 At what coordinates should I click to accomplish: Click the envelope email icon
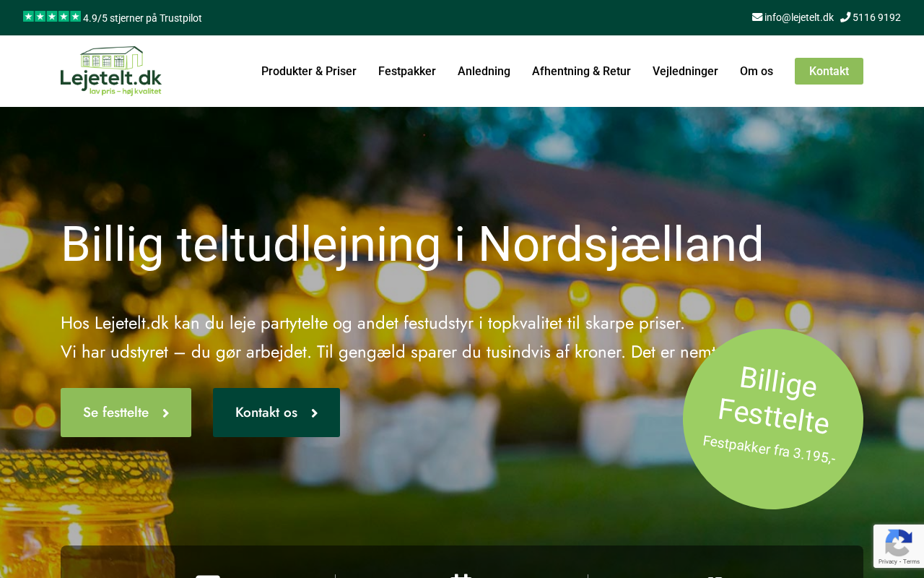(757, 17)
